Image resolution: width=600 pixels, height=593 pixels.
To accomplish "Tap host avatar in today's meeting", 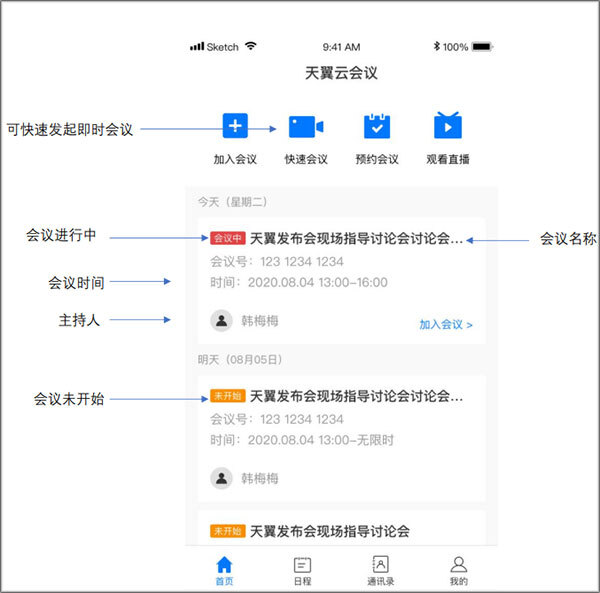I will tap(221, 320).
